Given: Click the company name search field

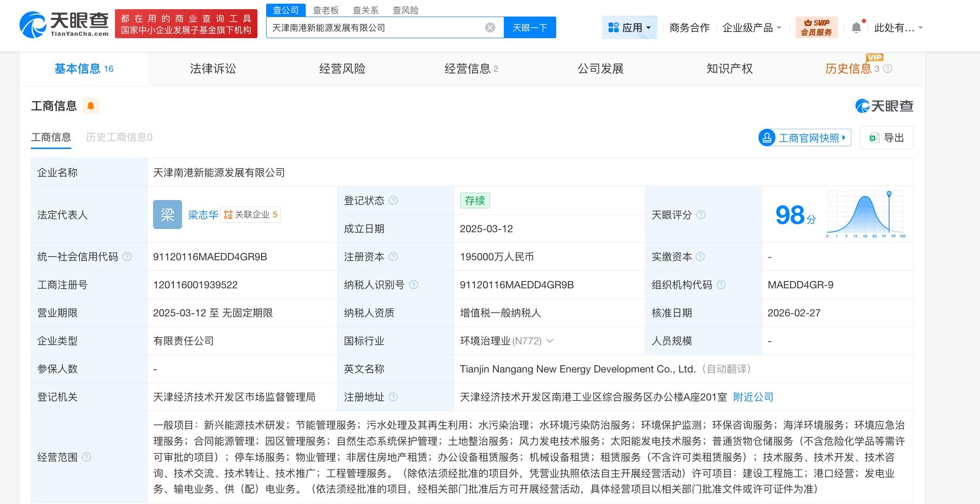Looking at the screenshot, I should 375,28.
